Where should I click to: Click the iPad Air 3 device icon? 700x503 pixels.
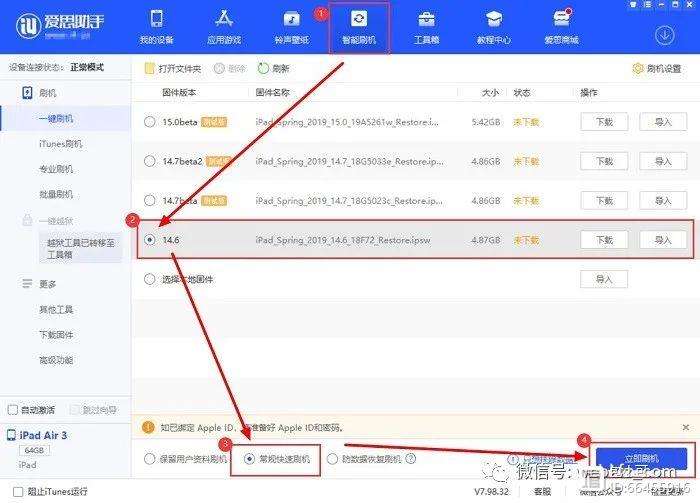click(11, 435)
